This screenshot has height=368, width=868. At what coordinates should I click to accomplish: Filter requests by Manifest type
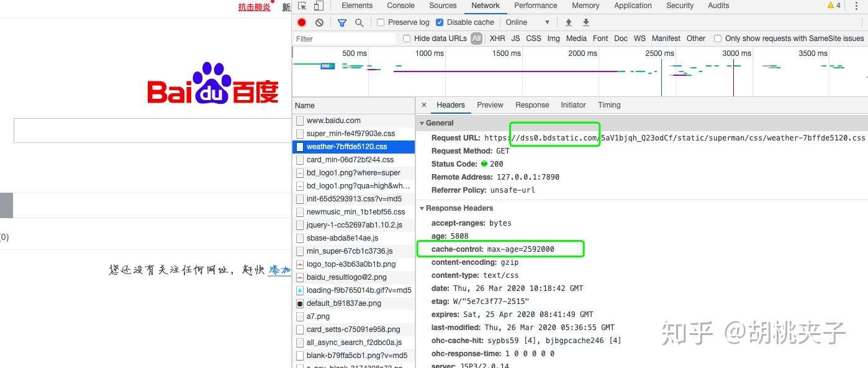(666, 39)
